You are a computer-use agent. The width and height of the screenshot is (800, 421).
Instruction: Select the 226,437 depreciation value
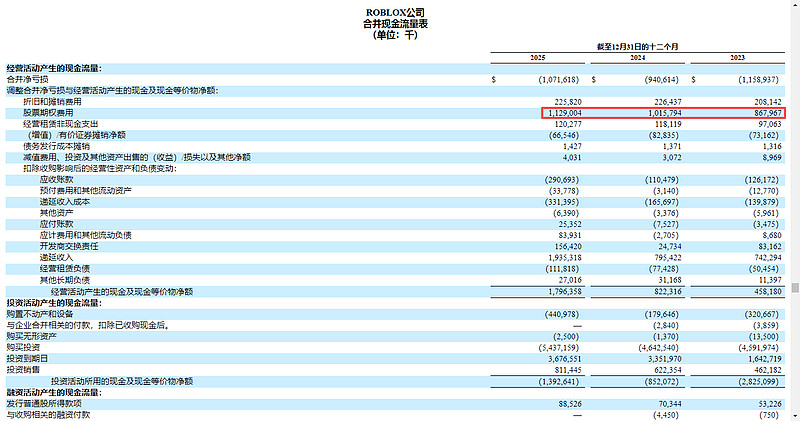(668, 102)
